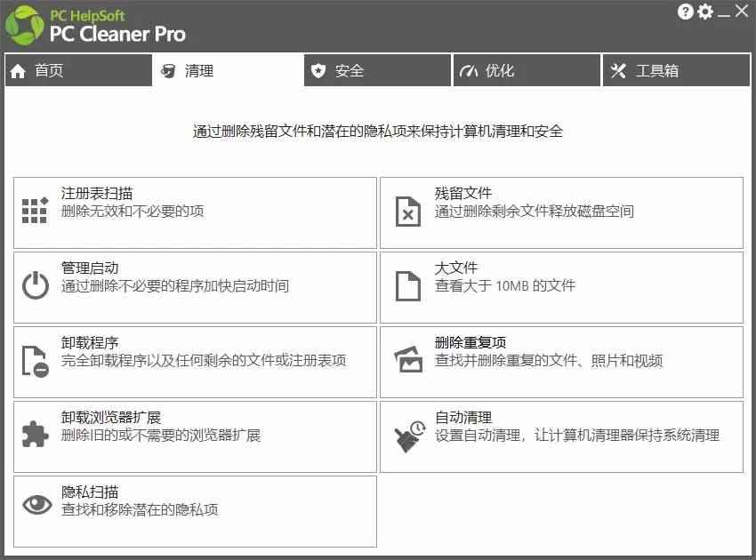Click the 残留文件 file-x icon
The width and height of the screenshot is (756, 560).
408,211
